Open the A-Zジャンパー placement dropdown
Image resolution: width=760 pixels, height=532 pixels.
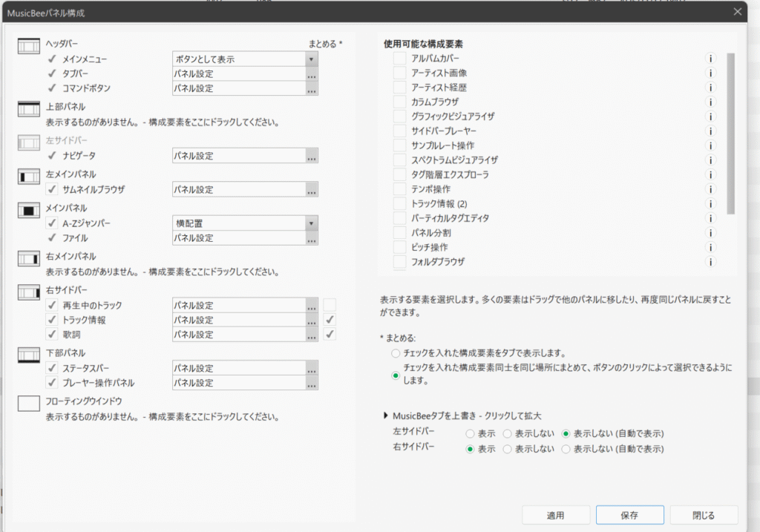312,224
